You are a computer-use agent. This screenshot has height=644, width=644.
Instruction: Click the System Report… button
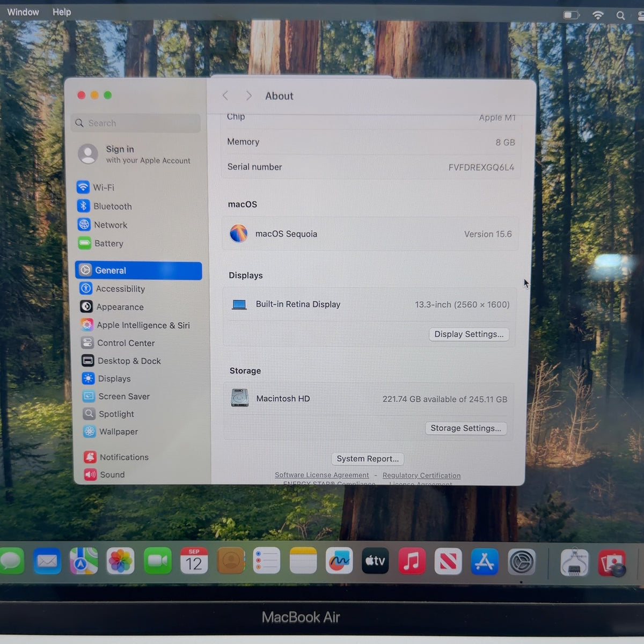tap(368, 458)
